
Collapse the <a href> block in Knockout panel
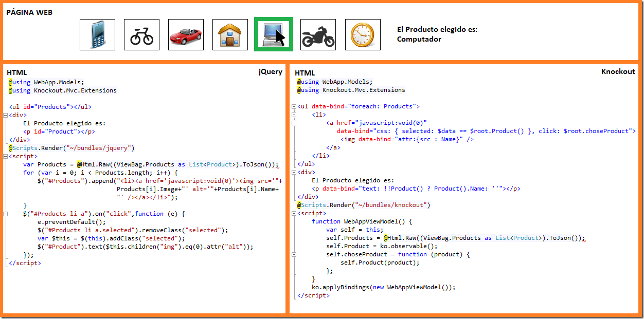[x=294, y=123]
